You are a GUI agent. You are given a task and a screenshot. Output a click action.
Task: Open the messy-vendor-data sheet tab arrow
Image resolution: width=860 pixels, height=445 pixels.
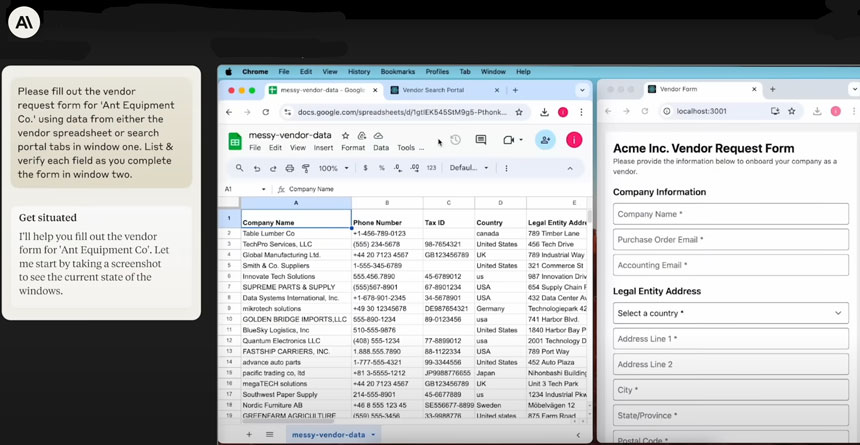373,435
